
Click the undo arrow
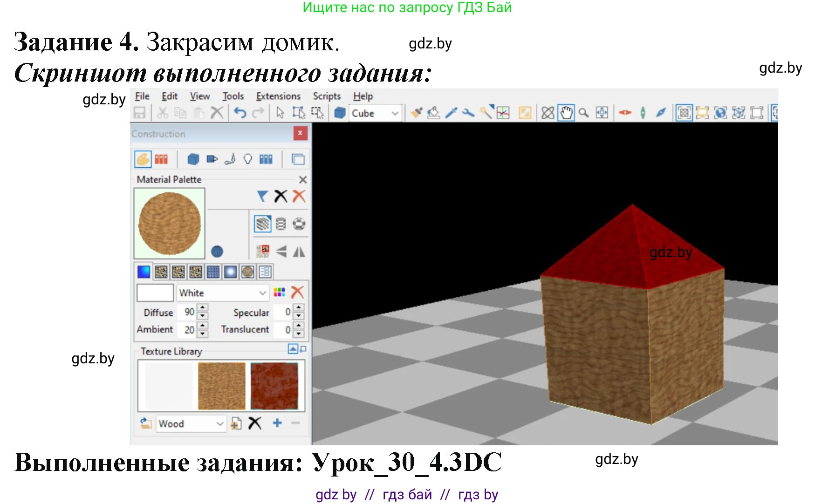tap(240, 113)
